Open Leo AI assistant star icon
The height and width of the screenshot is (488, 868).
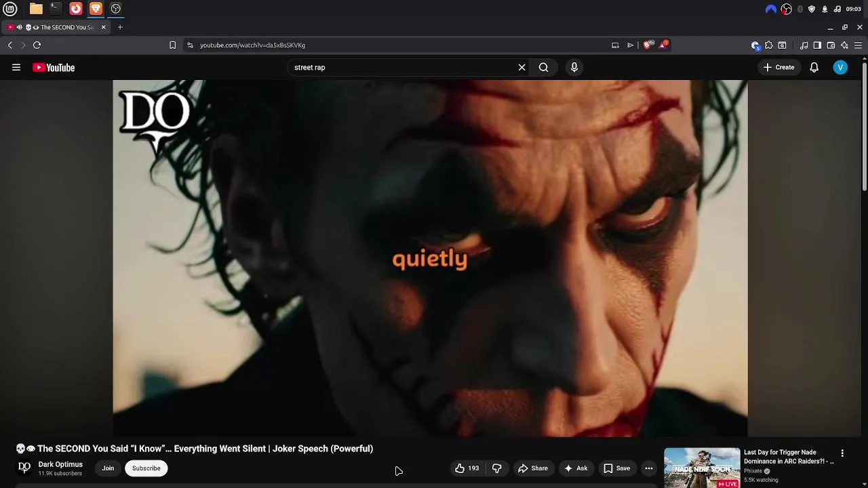click(844, 45)
